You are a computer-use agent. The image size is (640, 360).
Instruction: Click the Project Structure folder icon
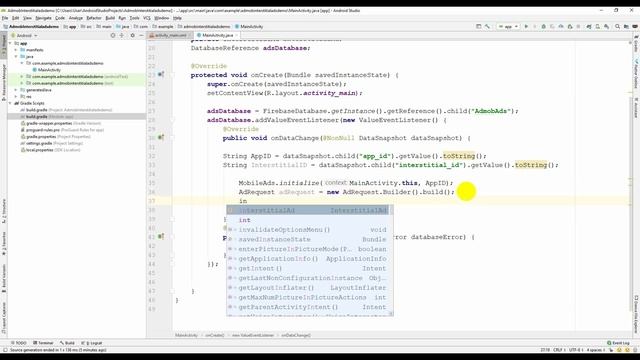point(627,27)
